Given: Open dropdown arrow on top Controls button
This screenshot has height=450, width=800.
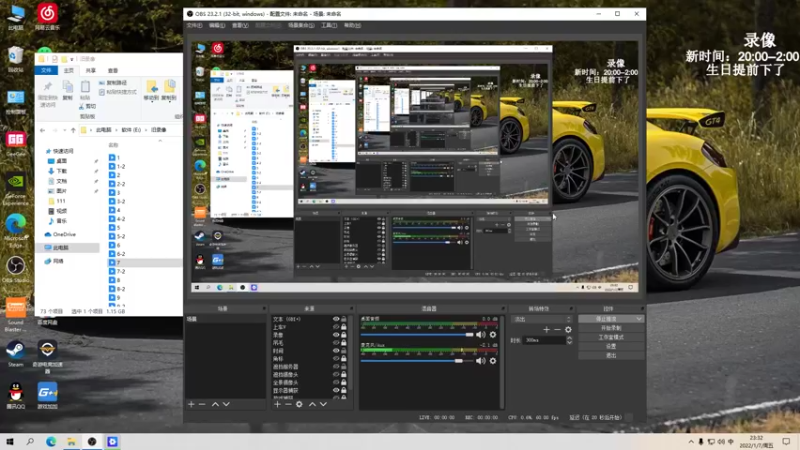Looking at the screenshot, I should click(x=639, y=319).
